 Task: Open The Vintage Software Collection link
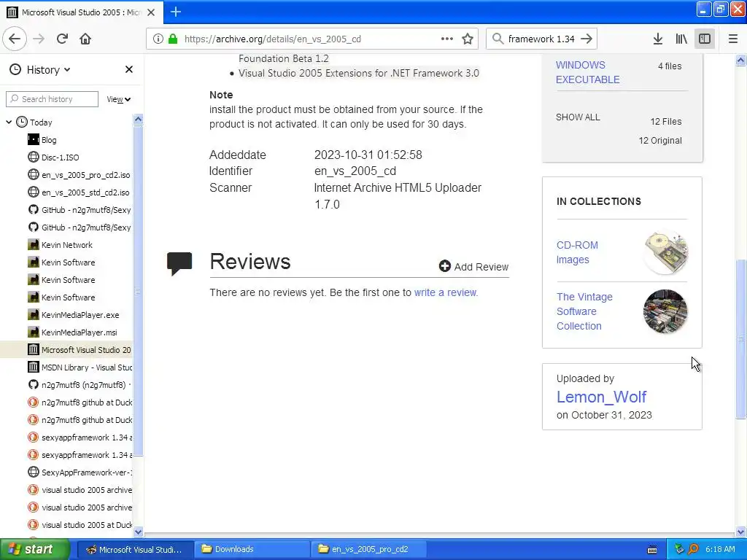tap(584, 311)
